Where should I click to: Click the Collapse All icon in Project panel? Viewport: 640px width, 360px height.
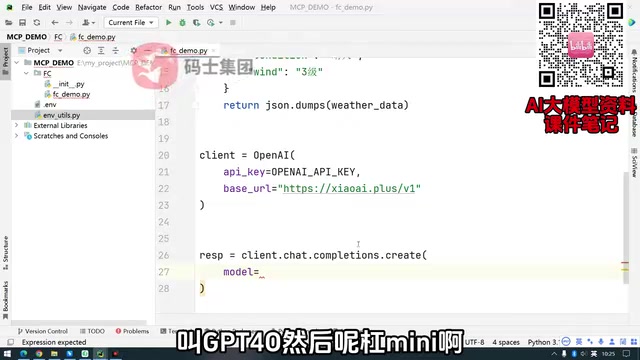tap(116, 50)
